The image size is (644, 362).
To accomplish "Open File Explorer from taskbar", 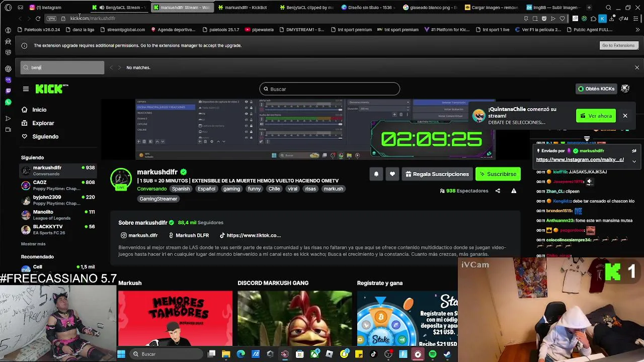I will (x=226, y=354).
